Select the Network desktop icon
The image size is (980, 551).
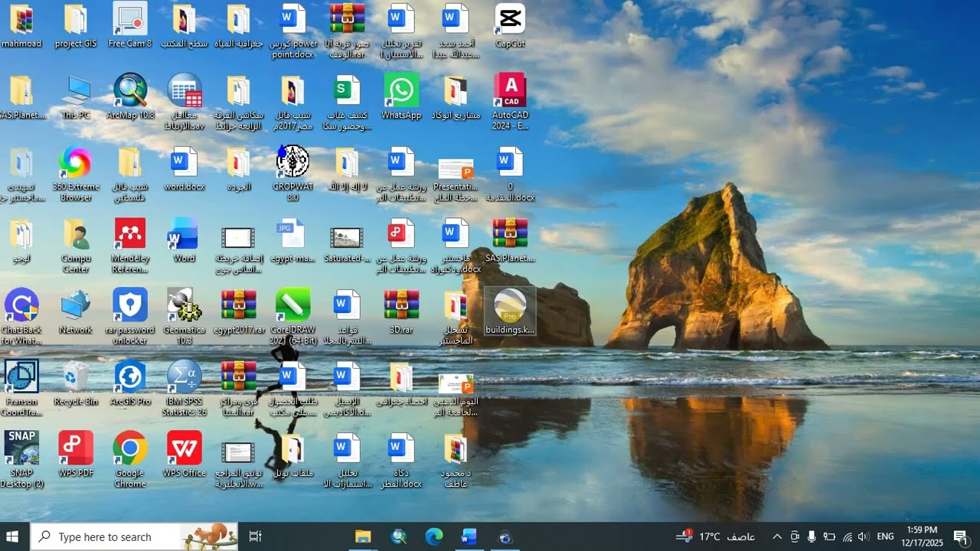point(76,311)
